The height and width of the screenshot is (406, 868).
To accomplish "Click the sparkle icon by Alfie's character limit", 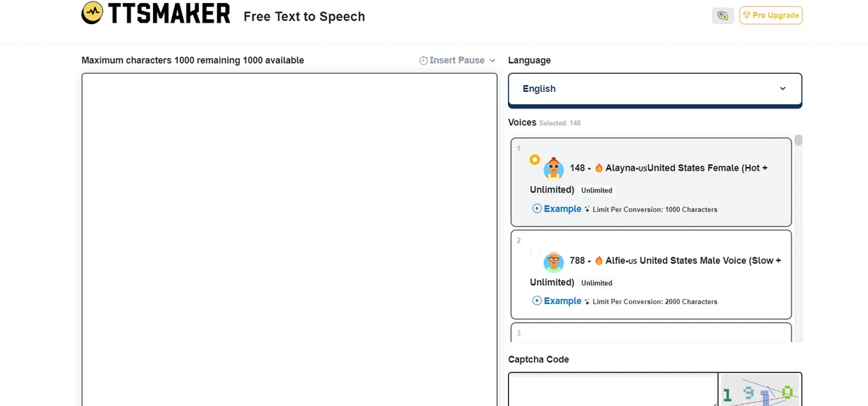I will (587, 301).
